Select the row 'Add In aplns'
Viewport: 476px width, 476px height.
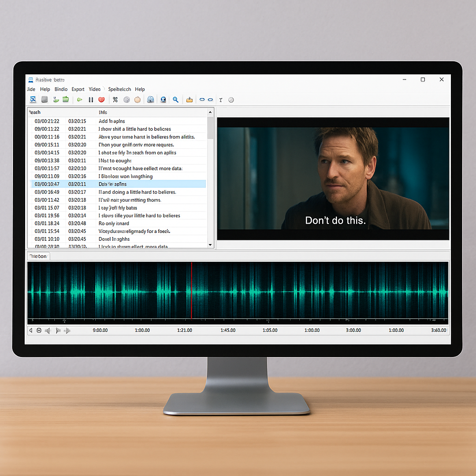119,121
